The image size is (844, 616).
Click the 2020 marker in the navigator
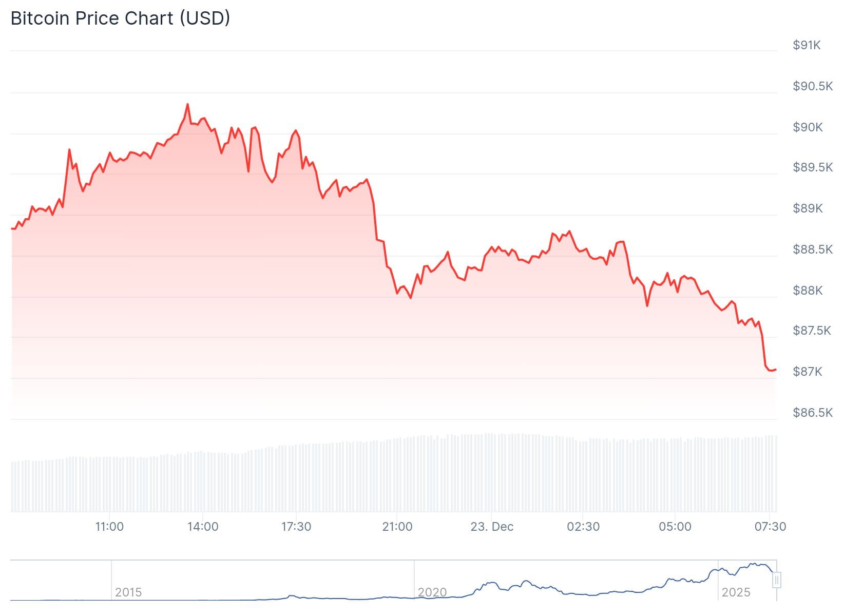pyautogui.click(x=432, y=592)
